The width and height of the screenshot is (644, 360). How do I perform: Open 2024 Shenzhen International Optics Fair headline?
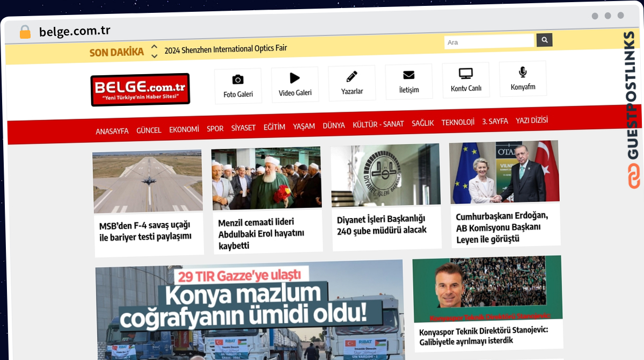[x=226, y=49]
